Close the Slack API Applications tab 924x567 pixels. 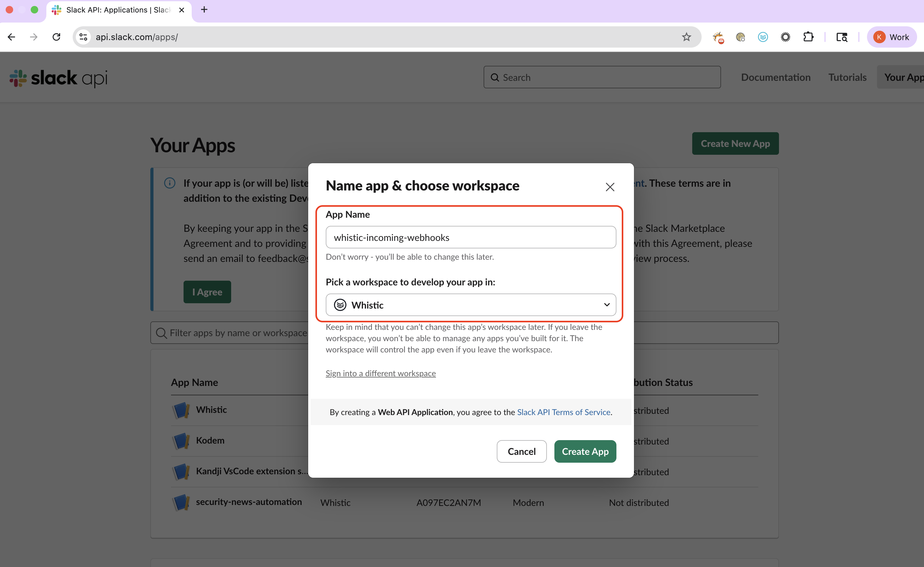click(x=181, y=10)
